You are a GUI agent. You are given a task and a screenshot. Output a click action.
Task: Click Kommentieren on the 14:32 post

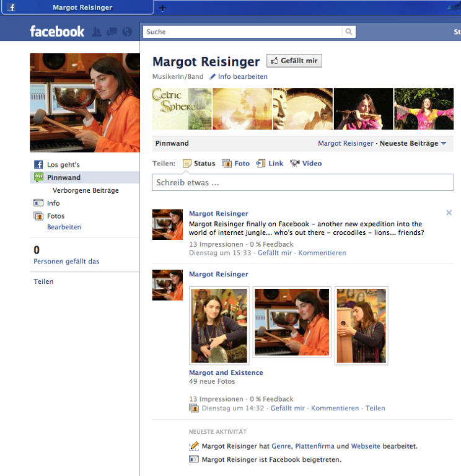[335, 408]
